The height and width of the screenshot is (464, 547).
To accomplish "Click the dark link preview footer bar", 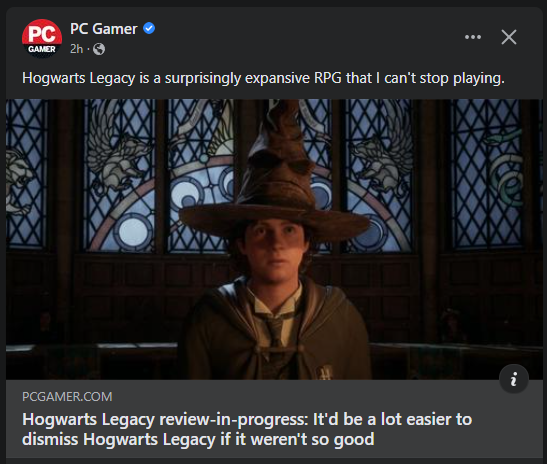I will [274, 419].
